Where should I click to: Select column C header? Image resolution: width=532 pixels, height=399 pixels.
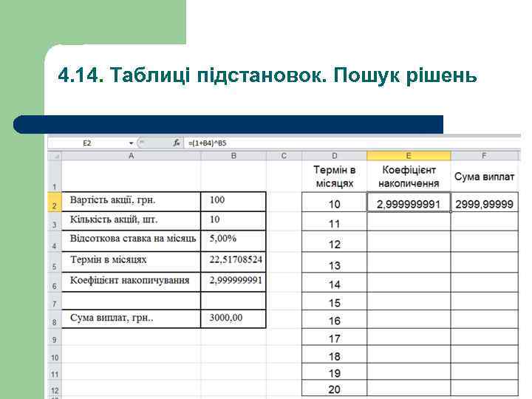[284, 156]
